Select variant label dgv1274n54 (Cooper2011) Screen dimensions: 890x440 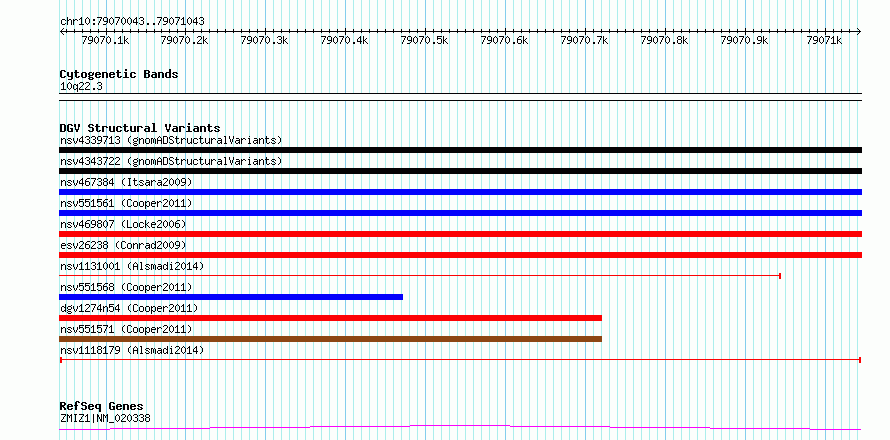129,308
